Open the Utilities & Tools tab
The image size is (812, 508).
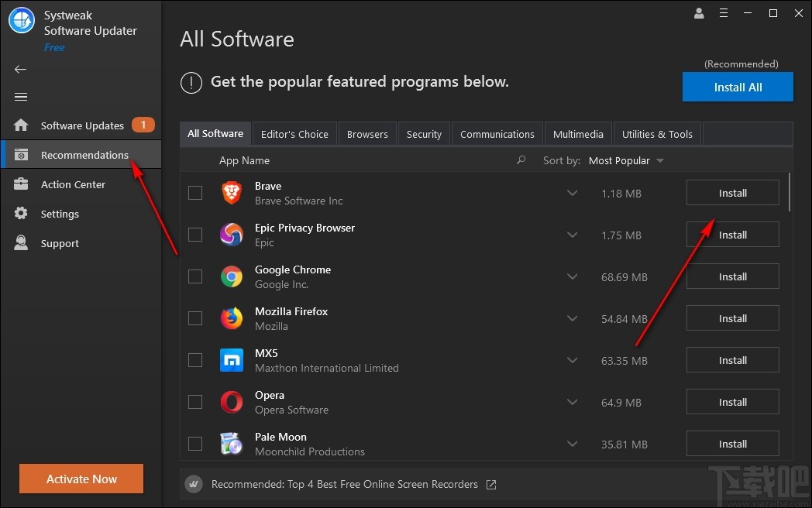pyautogui.click(x=656, y=133)
